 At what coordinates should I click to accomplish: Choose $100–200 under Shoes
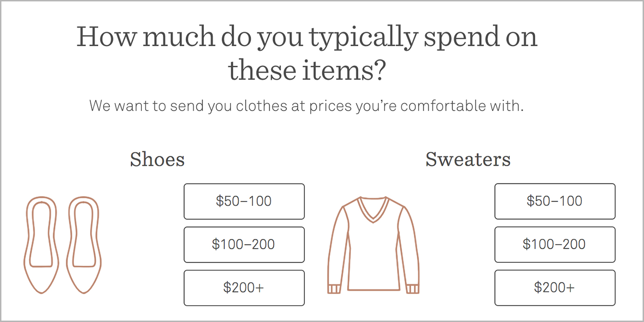pyautogui.click(x=244, y=245)
